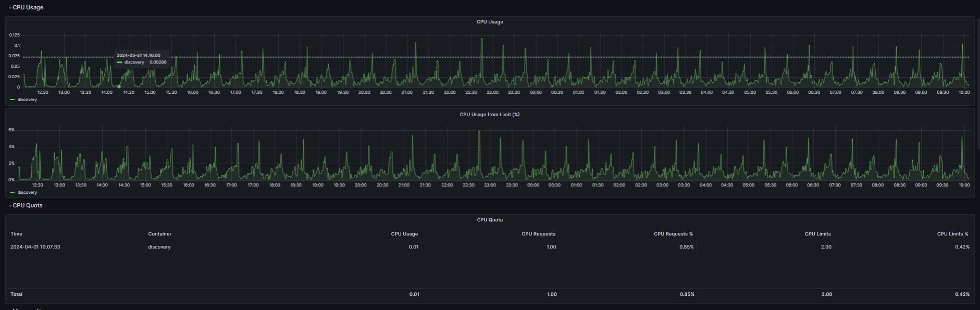Screen dimensions: 980x310
Task: Click the 10:00 time label on CPU Usage from Limit chart
Action: (x=964, y=185)
